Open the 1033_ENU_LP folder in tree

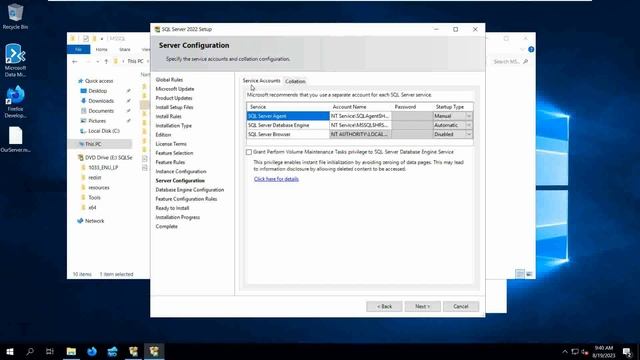tap(103, 167)
